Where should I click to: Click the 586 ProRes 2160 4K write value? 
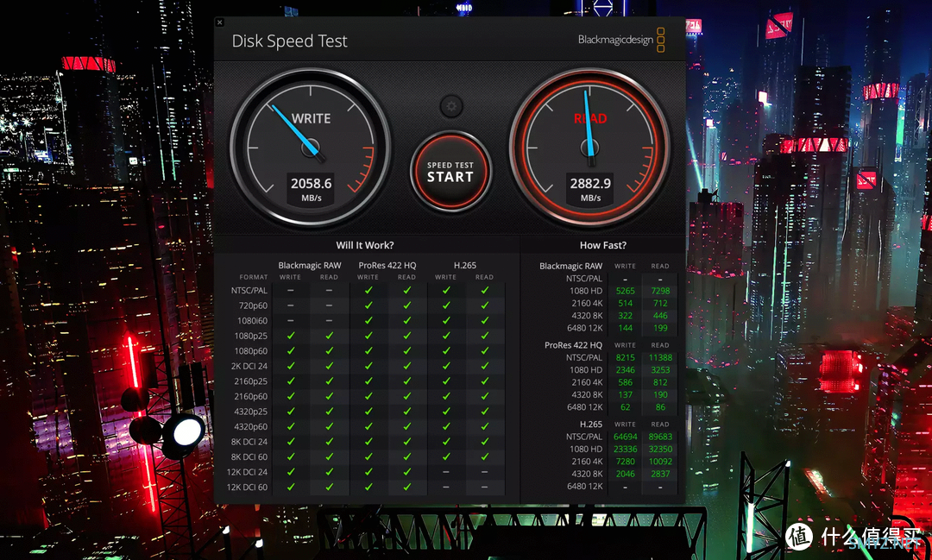pyautogui.click(x=626, y=382)
